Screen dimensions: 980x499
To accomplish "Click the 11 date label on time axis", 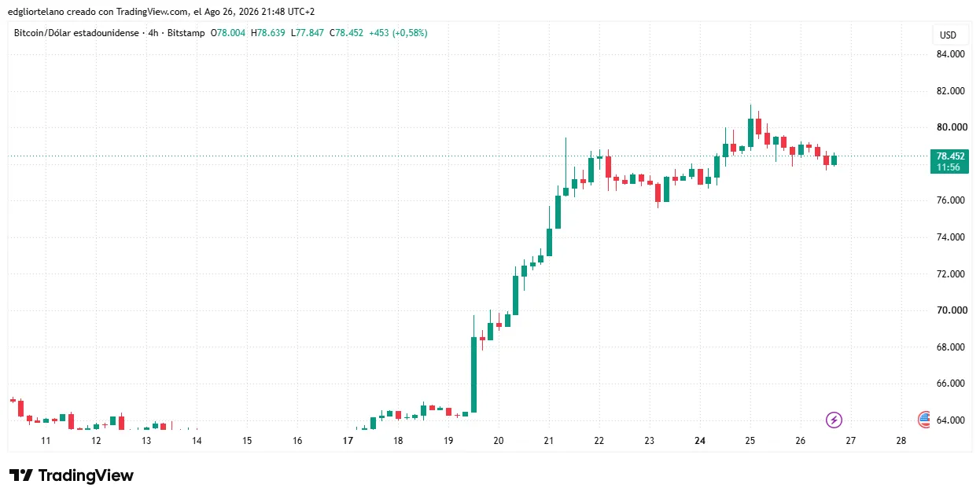I will click(46, 441).
